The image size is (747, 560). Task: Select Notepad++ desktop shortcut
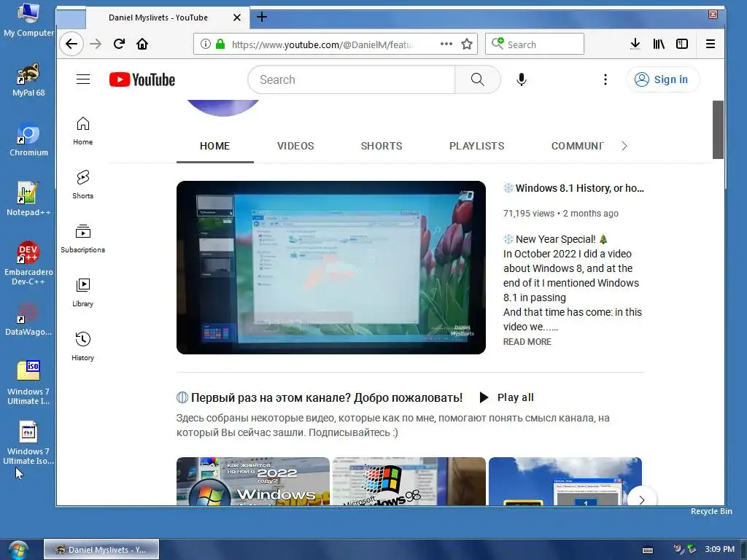tap(28, 199)
